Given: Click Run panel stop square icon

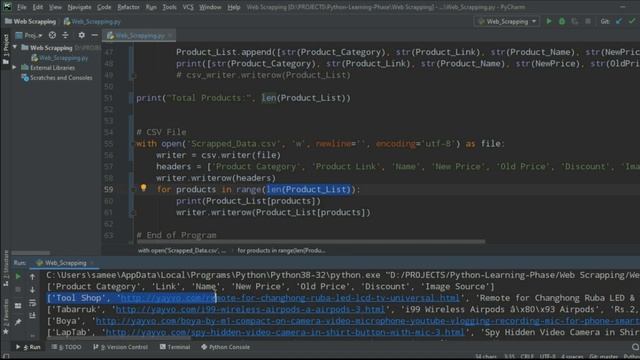Looking at the screenshot, I should click(x=18, y=290).
